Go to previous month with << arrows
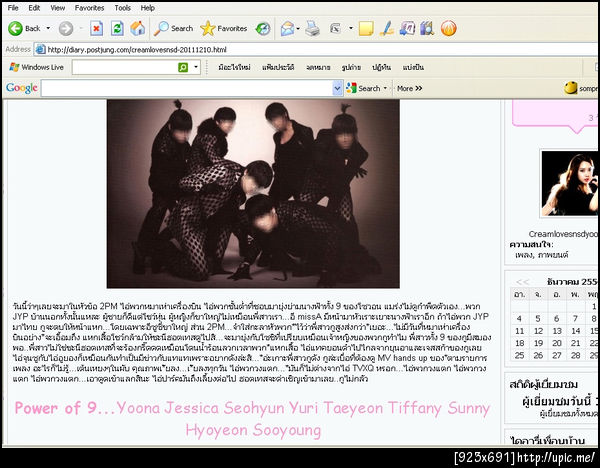 (522, 282)
